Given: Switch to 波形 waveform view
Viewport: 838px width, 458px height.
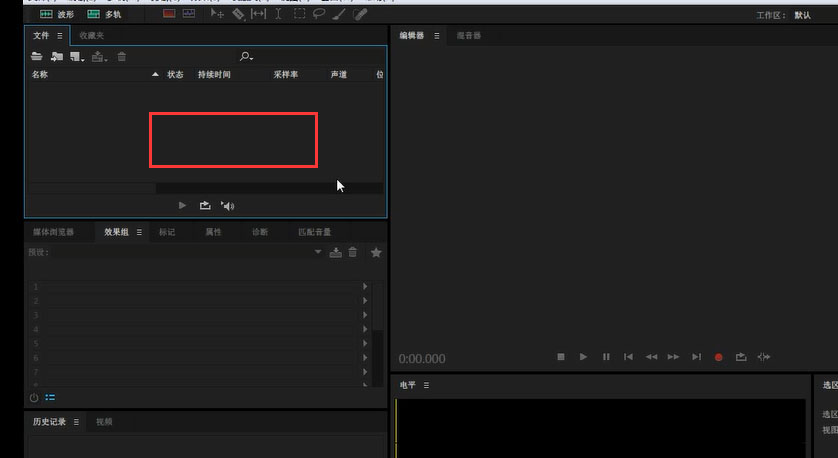Looking at the screenshot, I should tap(56, 14).
